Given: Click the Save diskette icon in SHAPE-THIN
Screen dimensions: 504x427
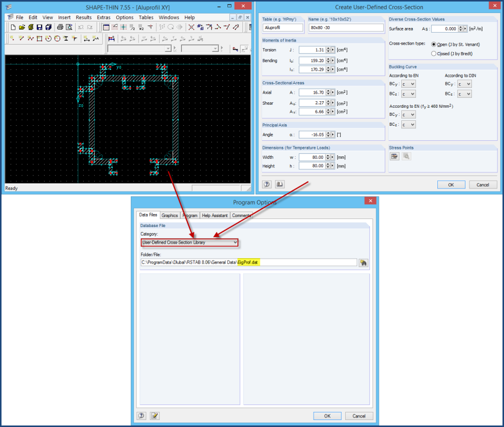Looking at the screenshot, I should 40,28.
